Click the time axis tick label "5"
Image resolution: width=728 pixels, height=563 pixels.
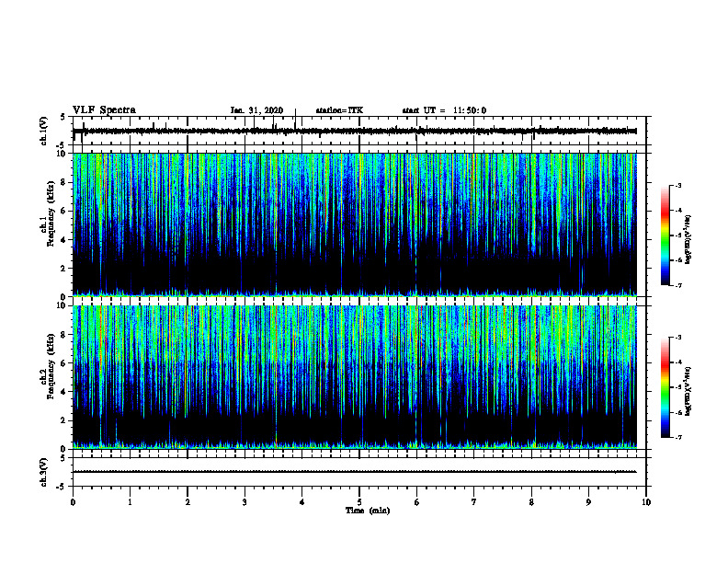pyautogui.click(x=359, y=502)
